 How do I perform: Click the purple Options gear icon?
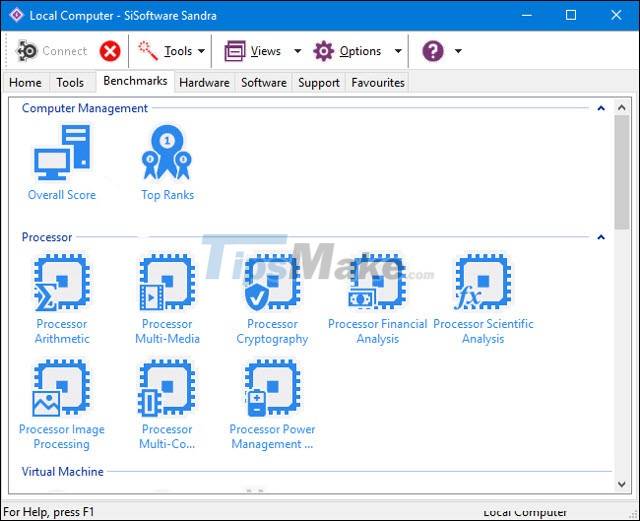pyautogui.click(x=323, y=51)
